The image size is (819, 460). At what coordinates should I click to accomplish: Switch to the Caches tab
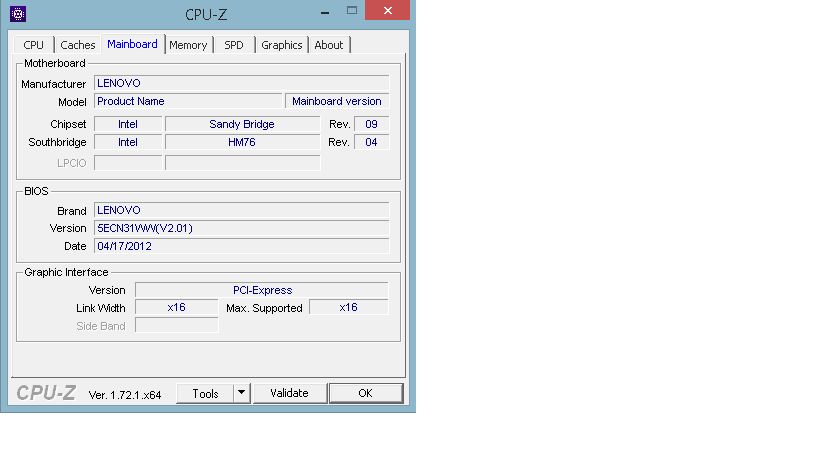tap(78, 45)
